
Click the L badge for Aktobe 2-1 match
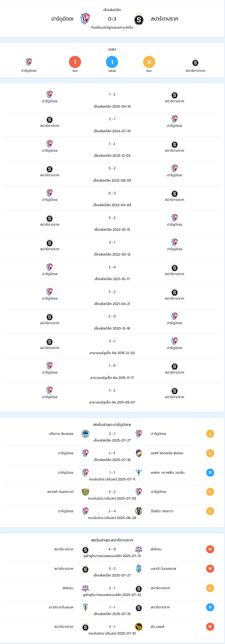pyautogui.click(x=210, y=588)
